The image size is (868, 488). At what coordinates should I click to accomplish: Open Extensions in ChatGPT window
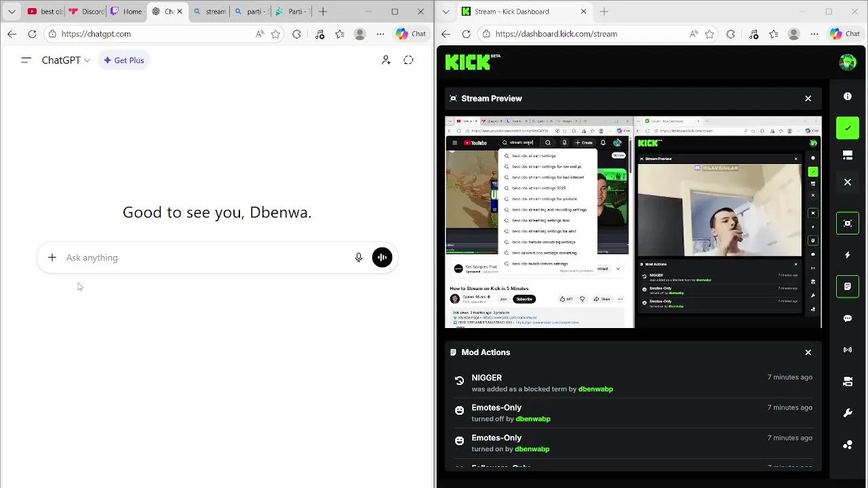pyautogui.click(x=296, y=34)
